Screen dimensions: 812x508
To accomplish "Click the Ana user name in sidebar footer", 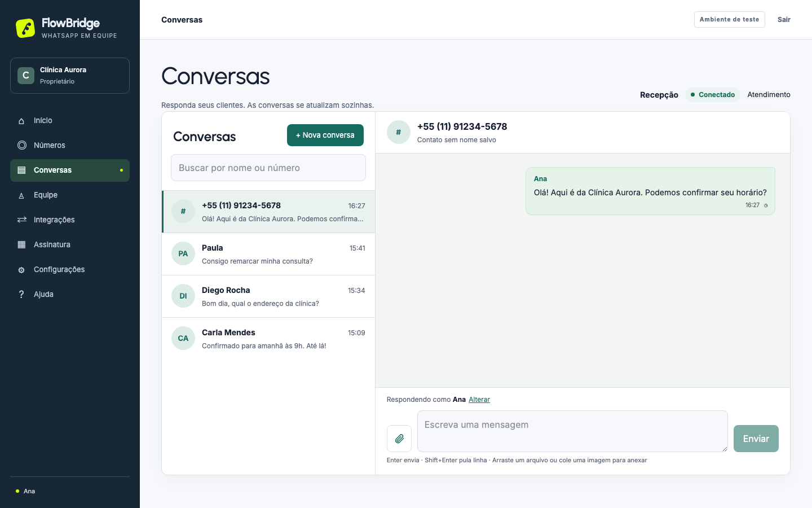I will (29, 492).
